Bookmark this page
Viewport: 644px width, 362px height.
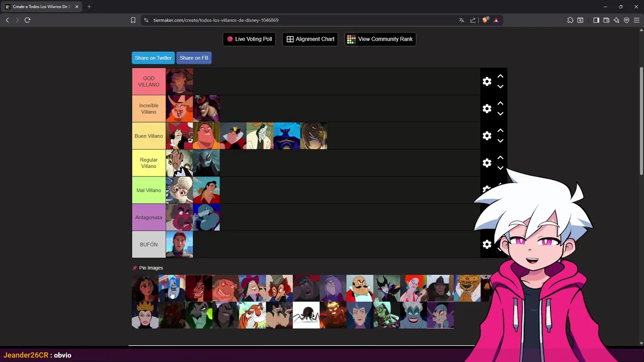pyautogui.click(x=133, y=20)
